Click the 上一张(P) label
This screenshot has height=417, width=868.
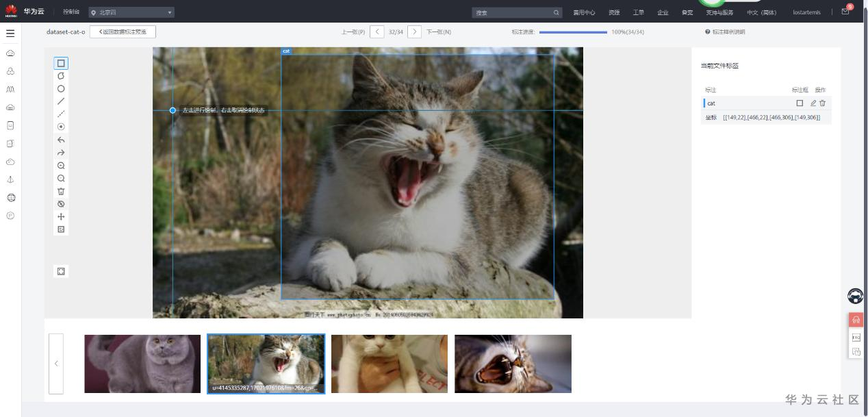(x=353, y=32)
